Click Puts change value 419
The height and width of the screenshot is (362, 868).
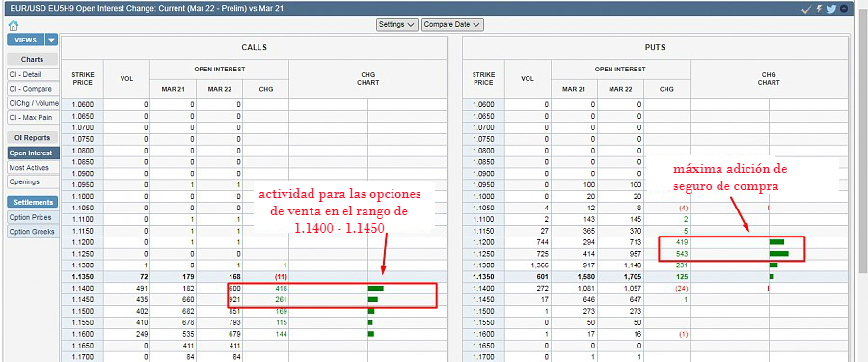(682, 242)
